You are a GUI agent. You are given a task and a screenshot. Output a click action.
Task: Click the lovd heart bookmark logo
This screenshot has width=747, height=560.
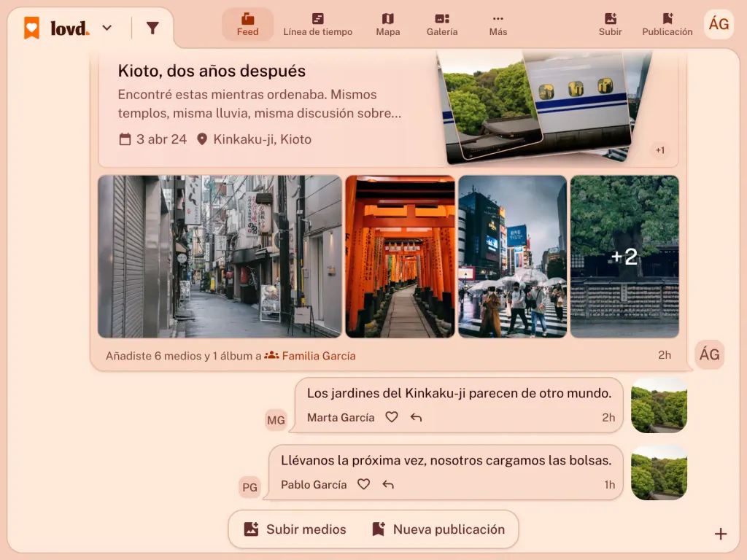(x=32, y=28)
